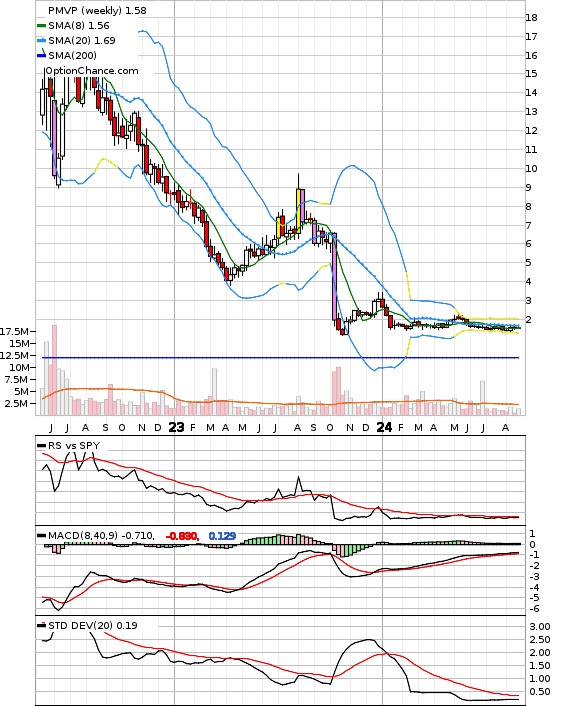
Task: Click the RS vs SPY indicator label
Action: (74, 445)
